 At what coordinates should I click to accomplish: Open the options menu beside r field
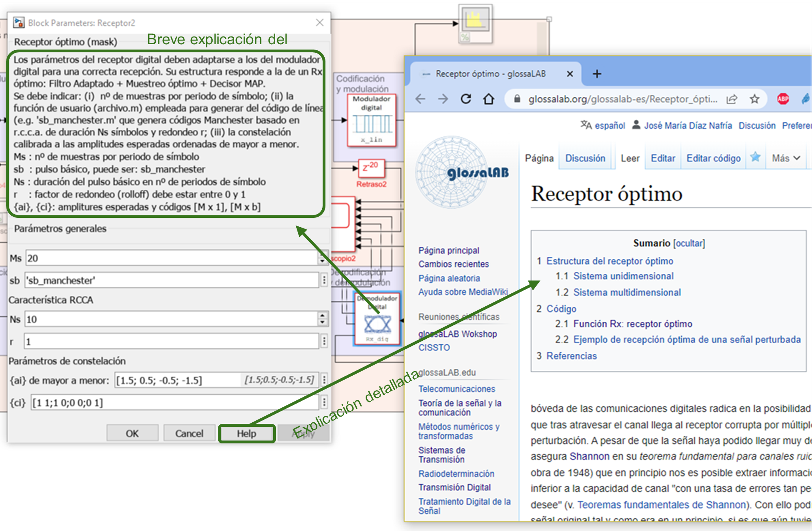(324, 342)
